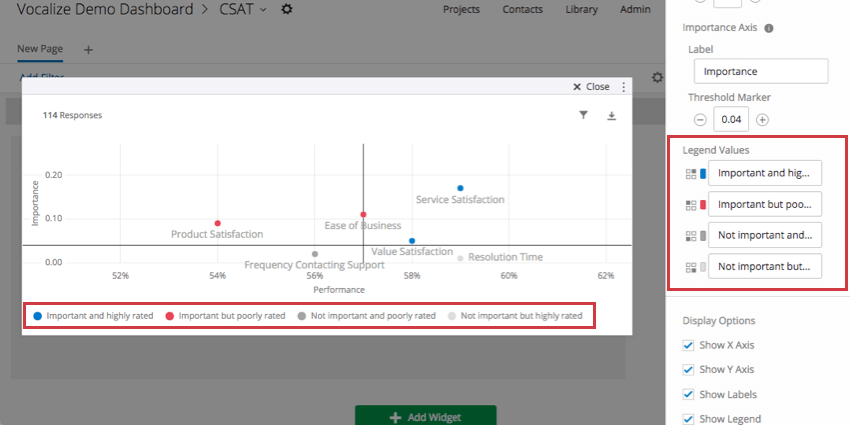Click the widget filter funnel icon

tap(584, 116)
